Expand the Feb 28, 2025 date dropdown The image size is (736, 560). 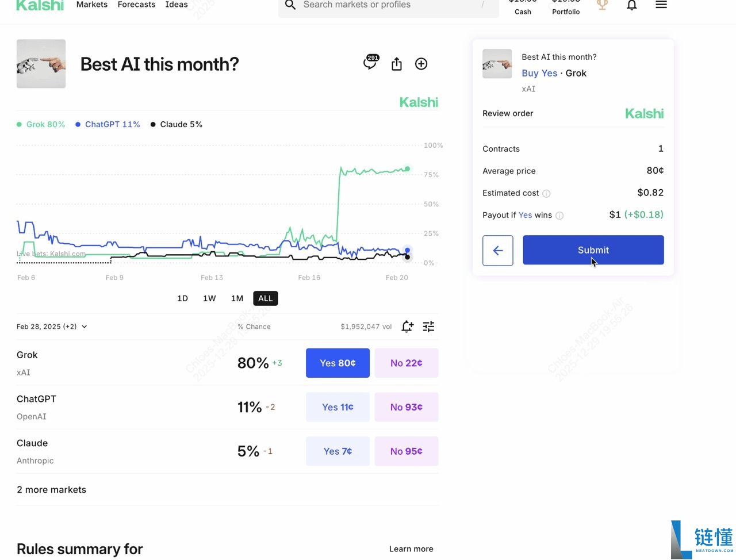point(52,327)
